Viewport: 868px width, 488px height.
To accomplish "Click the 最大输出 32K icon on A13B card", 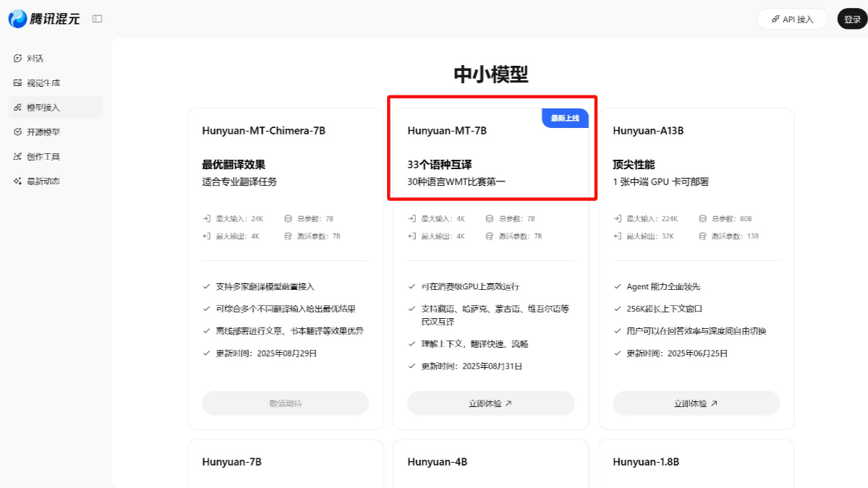I will [x=618, y=236].
